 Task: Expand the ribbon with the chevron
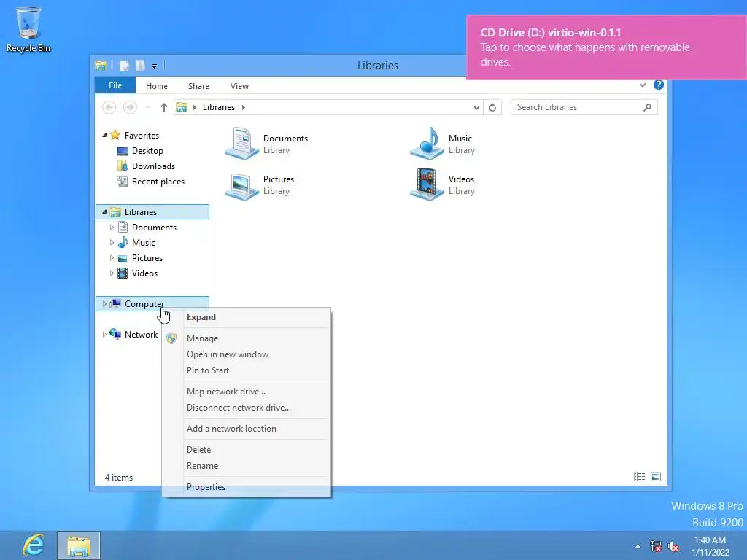(643, 85)
